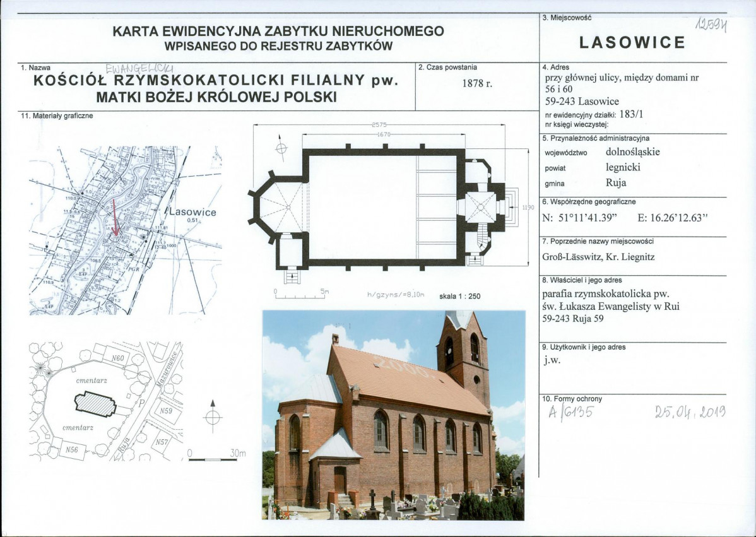Viewport: 756px width, 537px height.
Task: Click the handwritten number 12594
Action: [711, 23]
